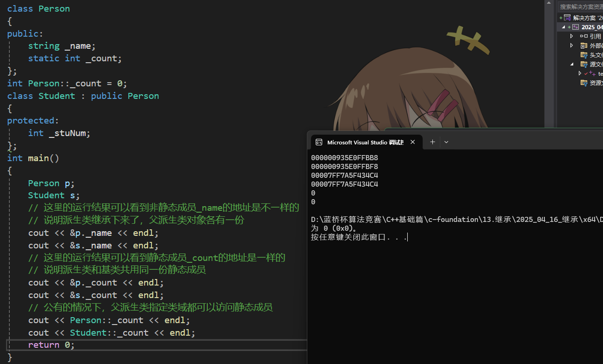The height and width of the screenshot is (364, 603).
Task: Click the 'return 0;' statement
Action: (51, 345)
